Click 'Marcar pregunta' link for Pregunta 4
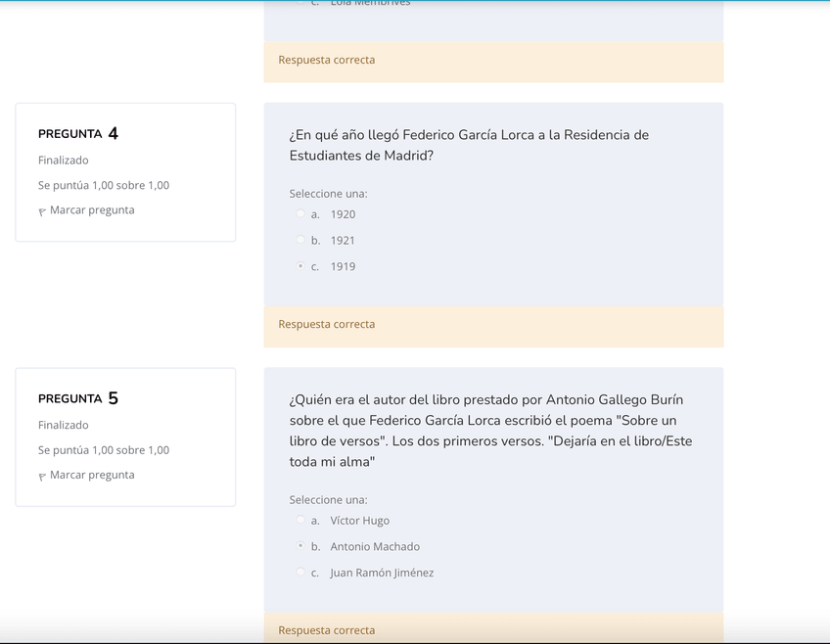The width and height of the screenshot is (830, 644). click(92, 210)
